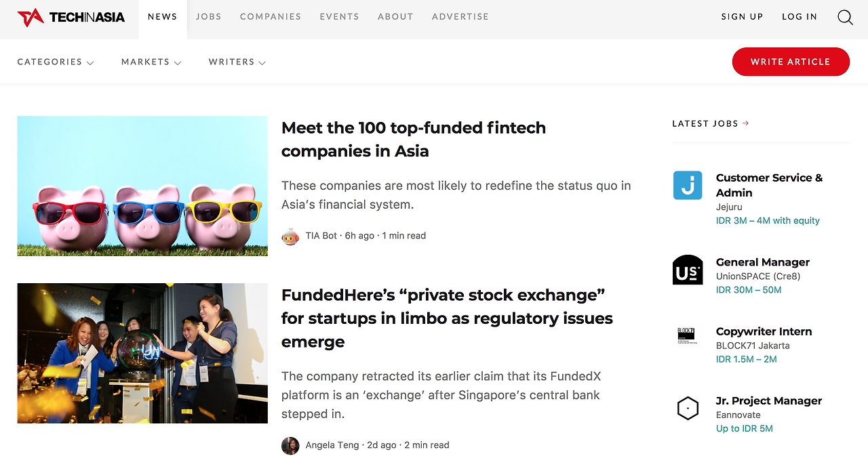This screenshot has width=868, height=458.
Task: Switch to the NEWS tab
Action: 162,16
